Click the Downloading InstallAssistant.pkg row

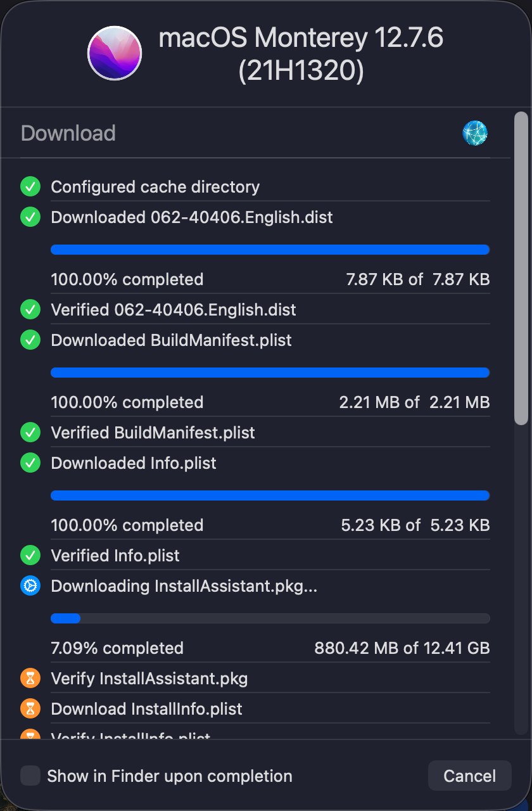click(x=184, y=586)
